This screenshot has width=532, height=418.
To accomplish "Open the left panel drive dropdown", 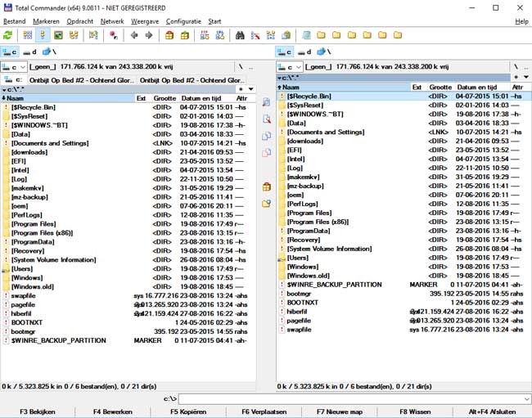I will (14, 67).
